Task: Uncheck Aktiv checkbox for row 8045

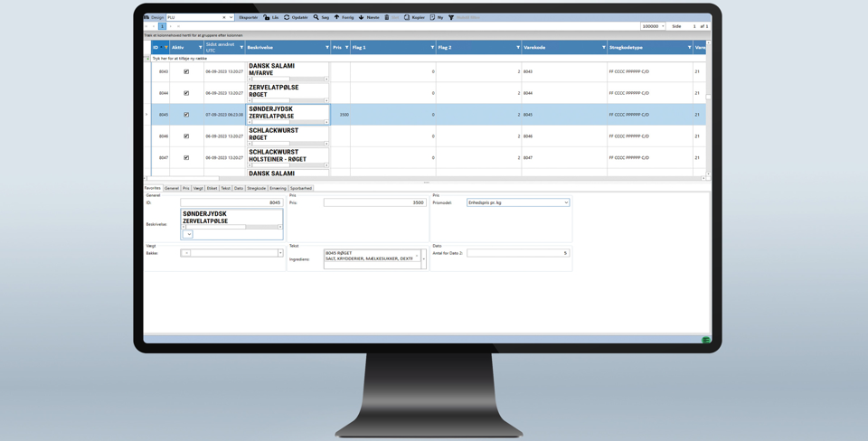Action: pyautogui.click(x=186, y=115)
